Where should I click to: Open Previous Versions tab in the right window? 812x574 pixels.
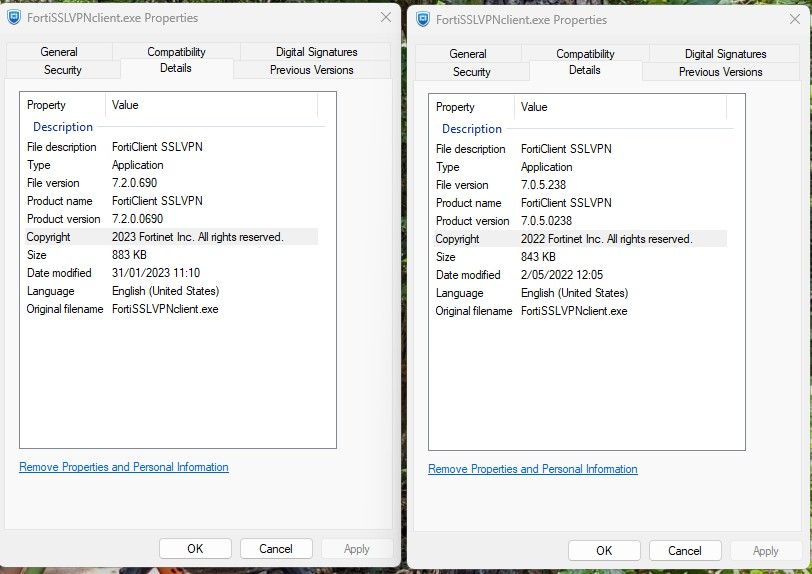click(721, 72)
